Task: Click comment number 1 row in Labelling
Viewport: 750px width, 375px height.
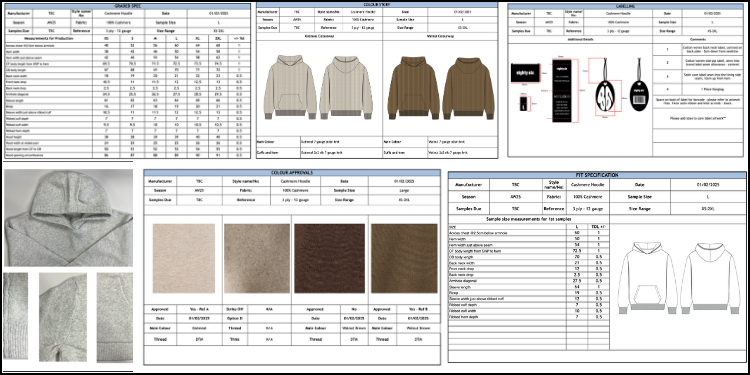Action: (x=698, y=49)
